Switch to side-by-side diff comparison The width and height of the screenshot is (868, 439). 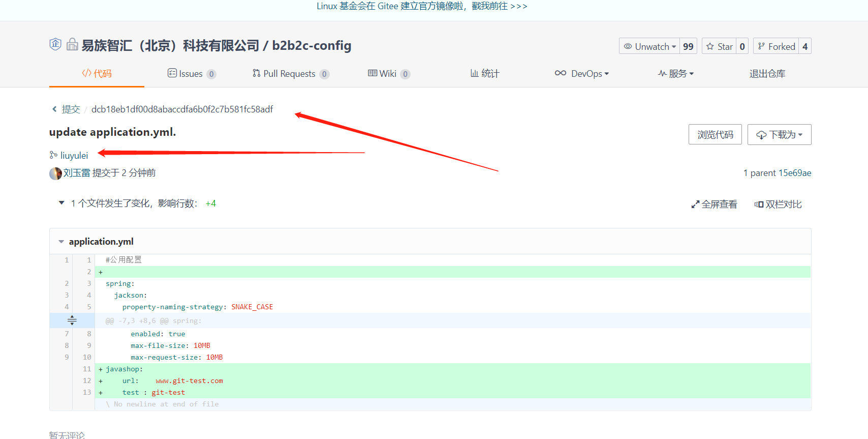pos(778,204)
